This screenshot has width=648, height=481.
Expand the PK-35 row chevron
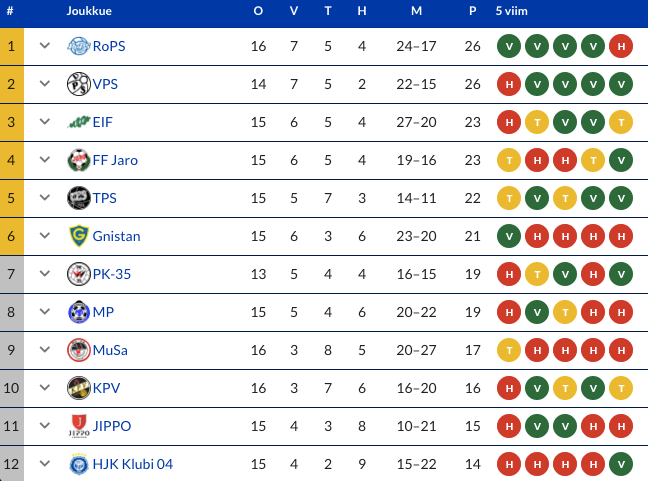click(x=44, y=274)
